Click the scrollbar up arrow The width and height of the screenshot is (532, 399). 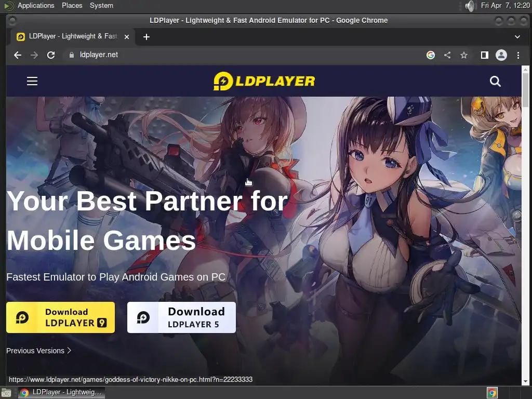click(x=525, y=69)
